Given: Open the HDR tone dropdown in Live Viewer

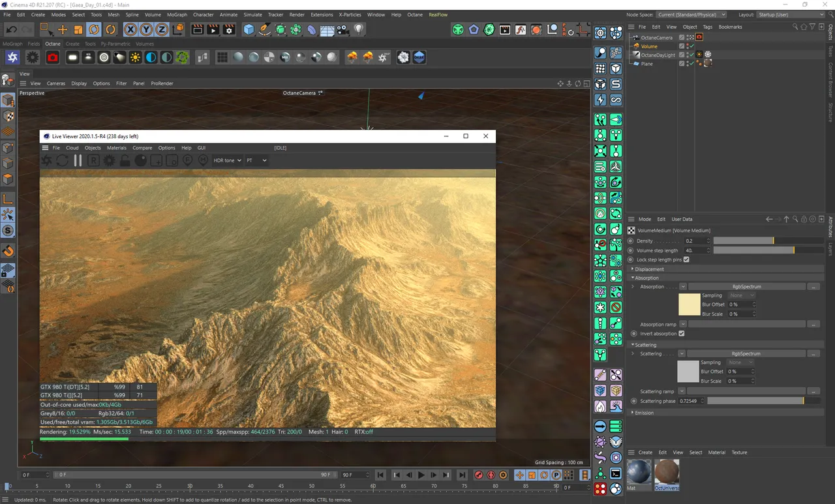Looking at the screenshot, I should click(228, 160).
